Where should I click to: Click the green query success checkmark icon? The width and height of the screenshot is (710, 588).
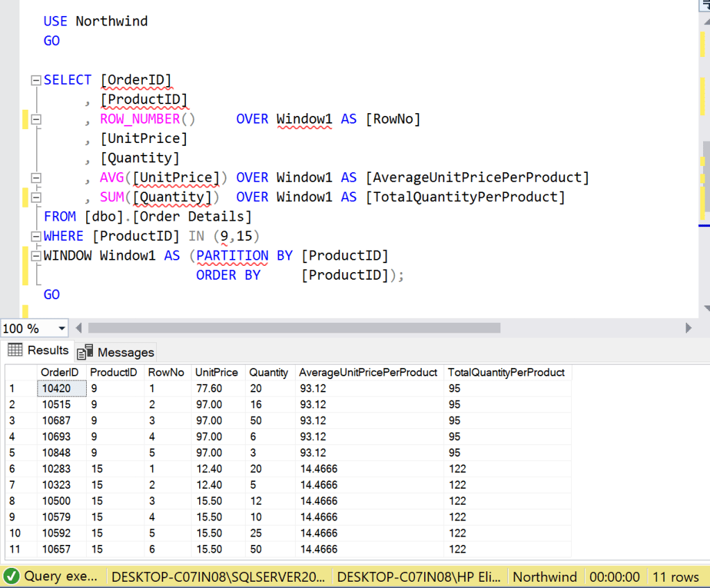click(11, 577)
